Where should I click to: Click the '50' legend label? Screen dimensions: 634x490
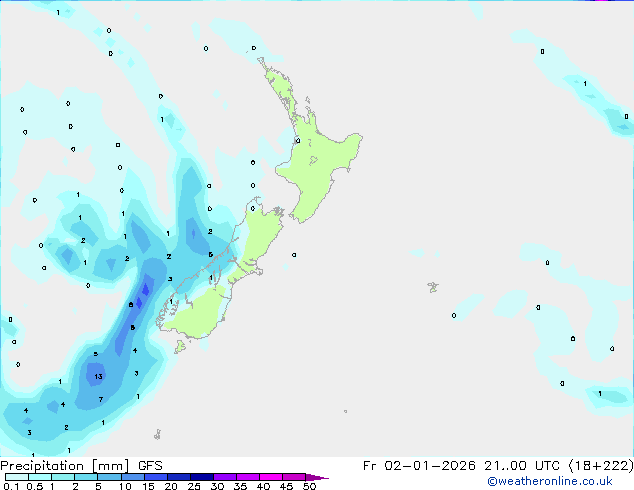[309, 486]
